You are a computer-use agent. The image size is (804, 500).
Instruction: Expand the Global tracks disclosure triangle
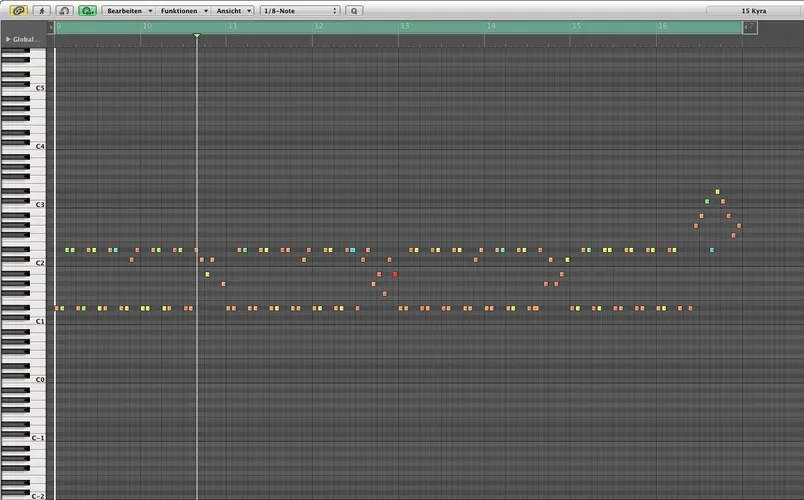point(8,39)
